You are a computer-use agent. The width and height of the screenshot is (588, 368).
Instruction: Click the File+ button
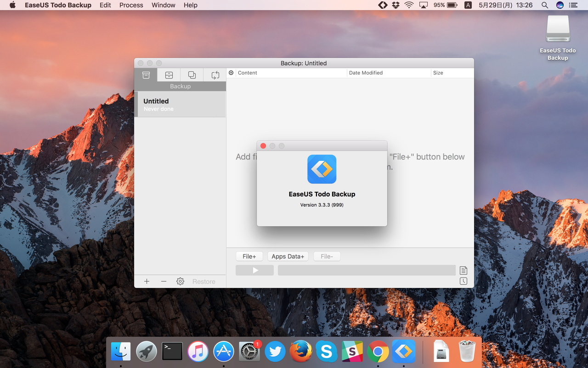[249, 256]
